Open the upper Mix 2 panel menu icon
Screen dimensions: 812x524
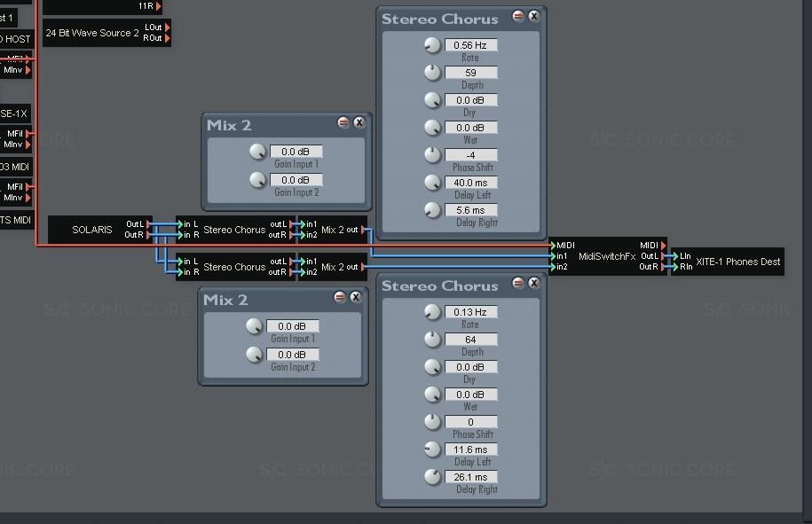tap(343, 122)
